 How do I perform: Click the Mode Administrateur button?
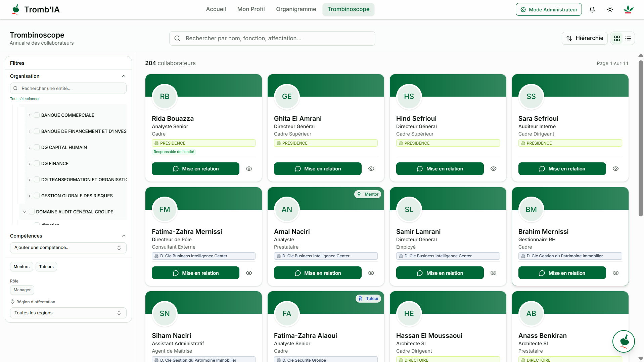549,10
